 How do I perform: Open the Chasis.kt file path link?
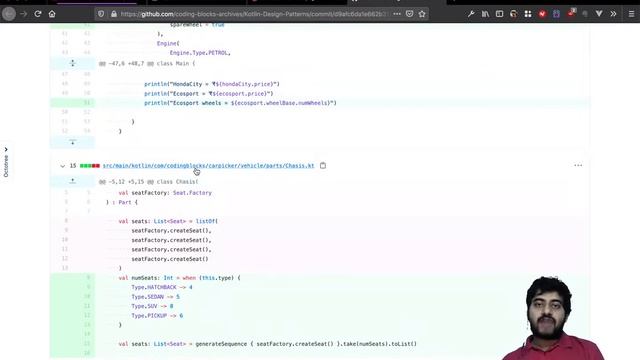[x=209, y=166]
